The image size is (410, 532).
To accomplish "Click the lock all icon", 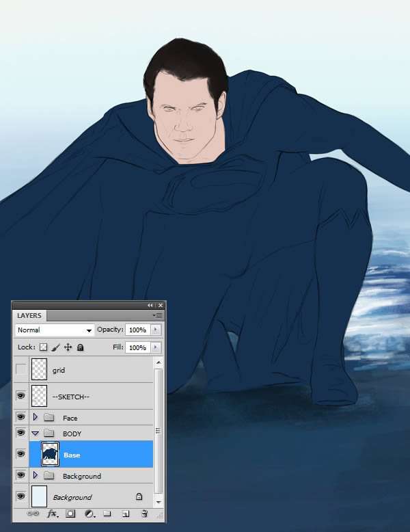I will pyautogui.click(x=80, y=347).
